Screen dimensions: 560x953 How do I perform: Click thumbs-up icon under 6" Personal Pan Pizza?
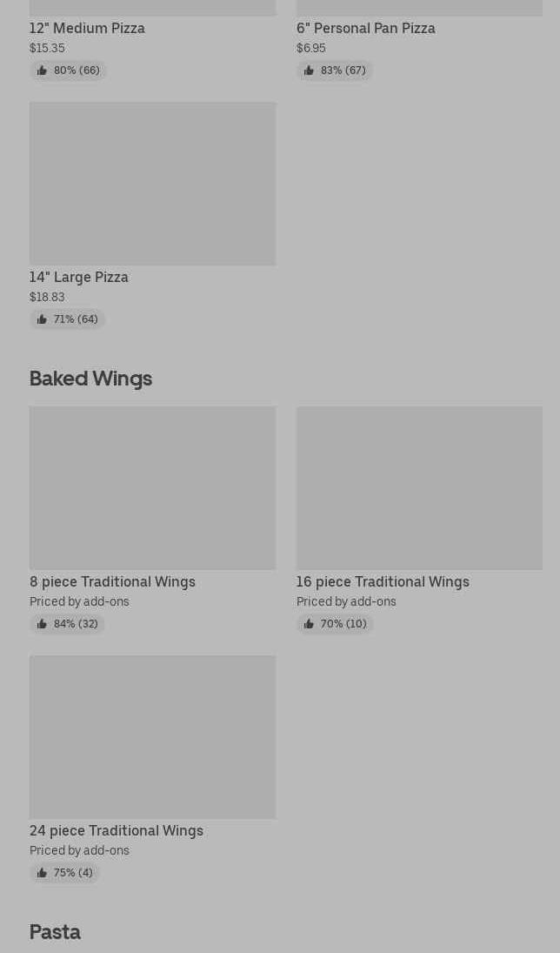coord(309,70)
